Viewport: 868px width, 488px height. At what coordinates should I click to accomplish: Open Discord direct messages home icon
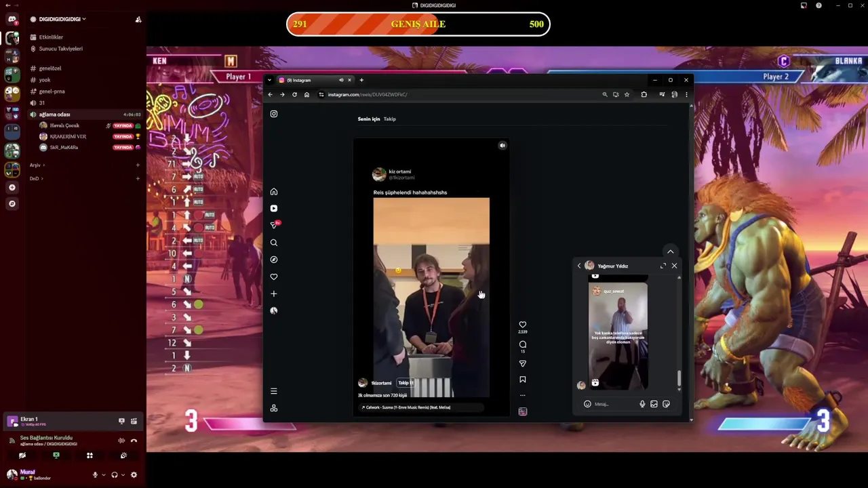coord(12,20)
